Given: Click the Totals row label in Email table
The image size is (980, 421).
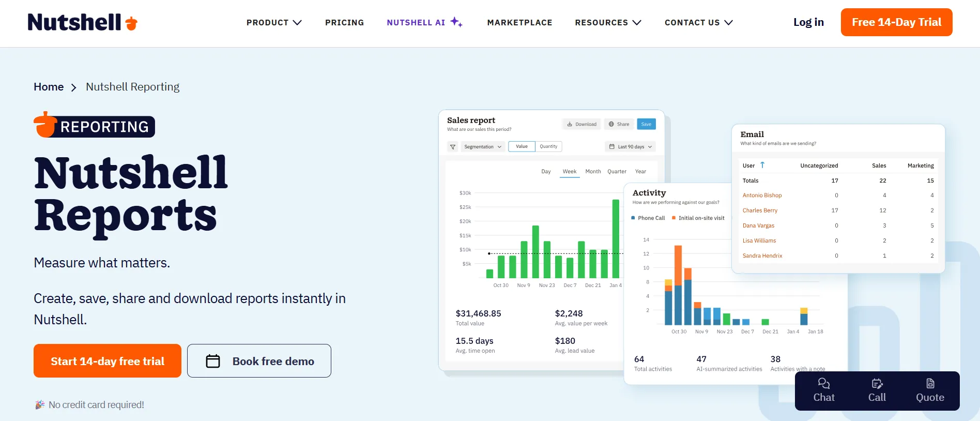Looking at the screenshot, I should click(x=751, y=181).
